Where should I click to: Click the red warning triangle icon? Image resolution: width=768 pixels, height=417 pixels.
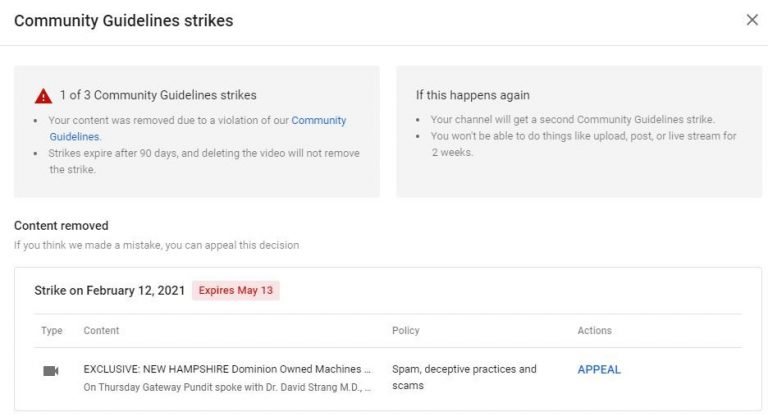pyautogui.click(x=43, y=96)
